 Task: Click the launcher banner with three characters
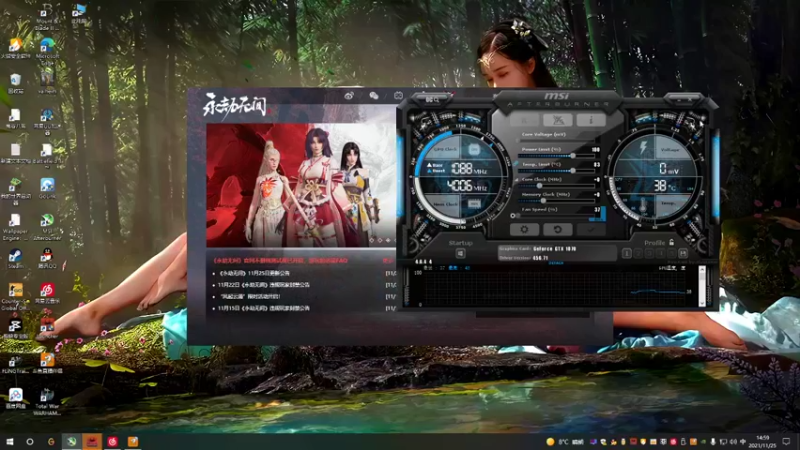(301, 185)
